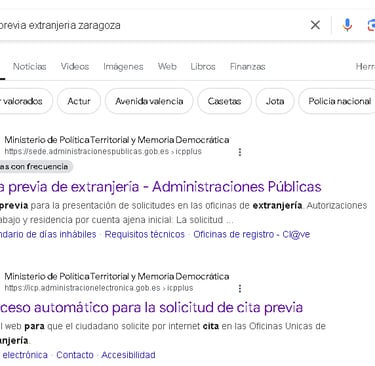Open result 'previa de extranjería - Administraciones Públicas'
375x366 pixels.
click(160, 187)
